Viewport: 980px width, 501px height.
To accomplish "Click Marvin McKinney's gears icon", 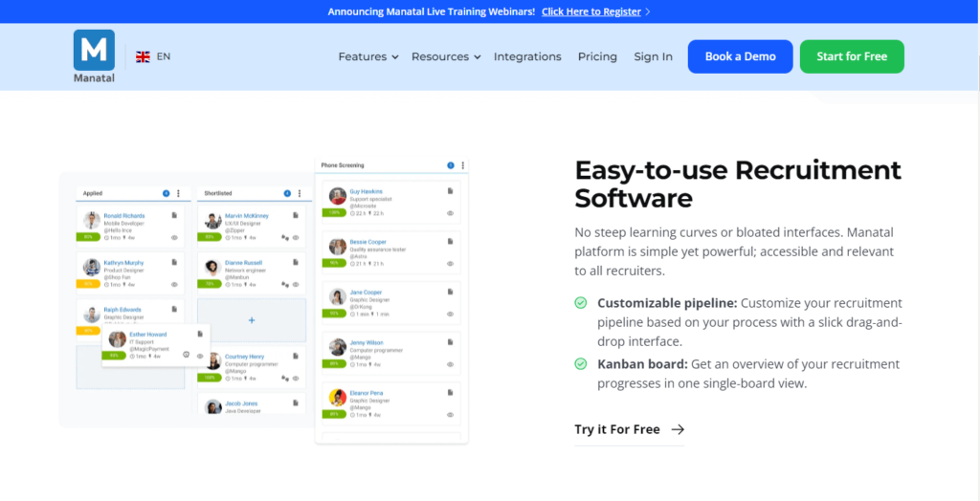I will tap(285, 237).
